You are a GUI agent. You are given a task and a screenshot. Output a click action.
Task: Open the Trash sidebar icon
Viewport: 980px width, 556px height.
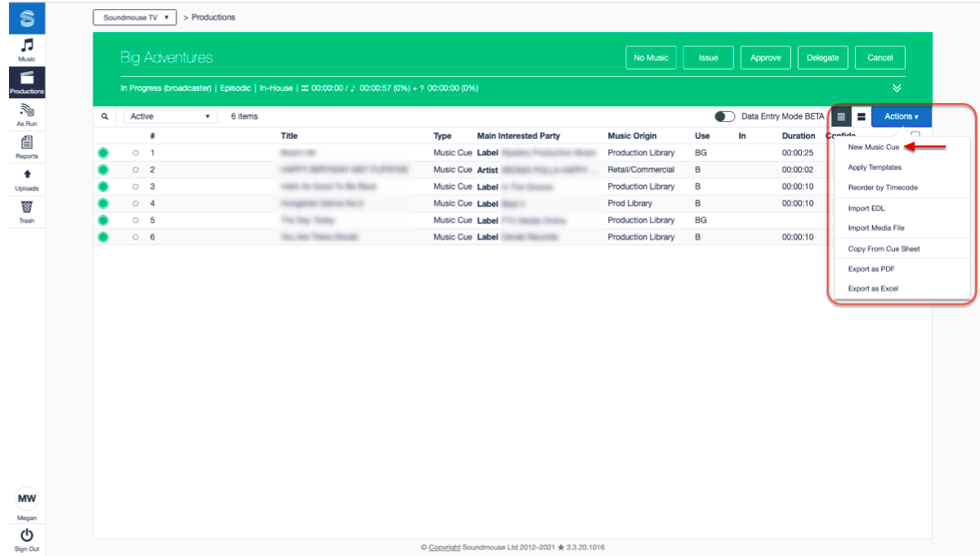pyautogui.click(x=27, y=212)
